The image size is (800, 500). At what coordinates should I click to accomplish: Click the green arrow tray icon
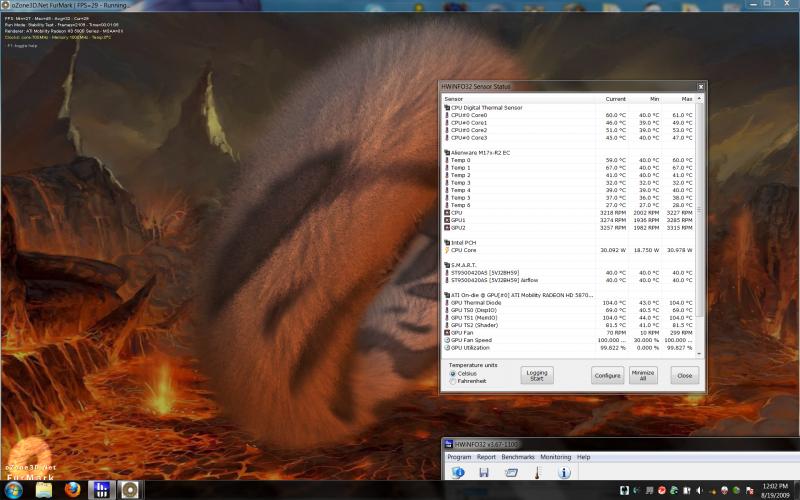[674, 490]
